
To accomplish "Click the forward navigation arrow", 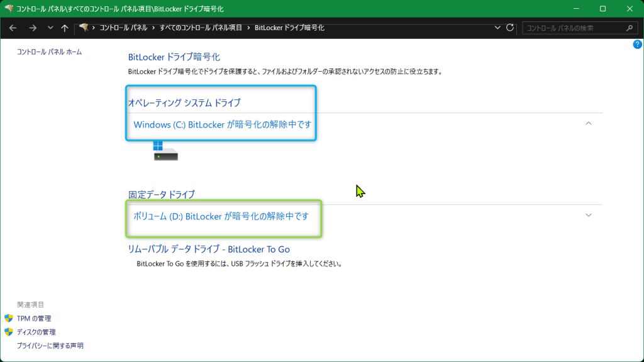I will point(33,28).
